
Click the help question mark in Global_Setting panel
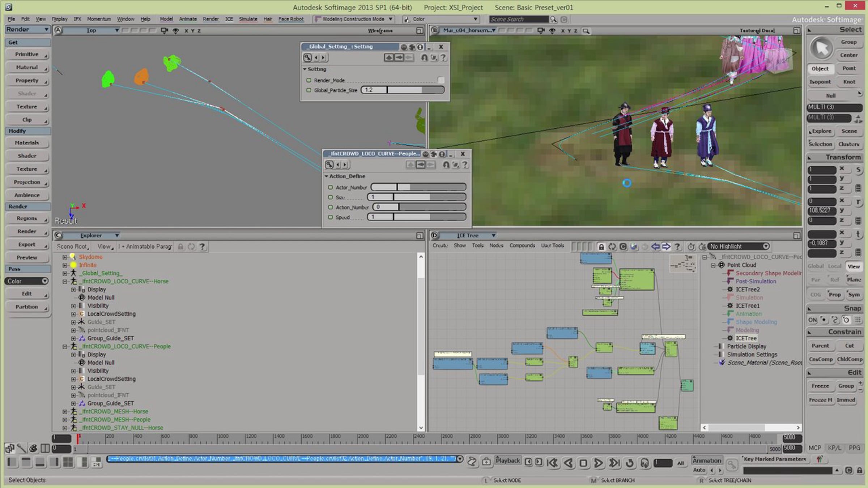(443, 57)
